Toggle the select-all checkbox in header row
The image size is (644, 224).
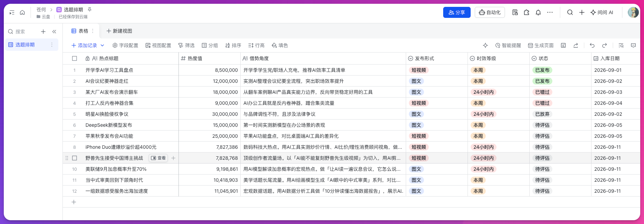[x=74, y=58]
